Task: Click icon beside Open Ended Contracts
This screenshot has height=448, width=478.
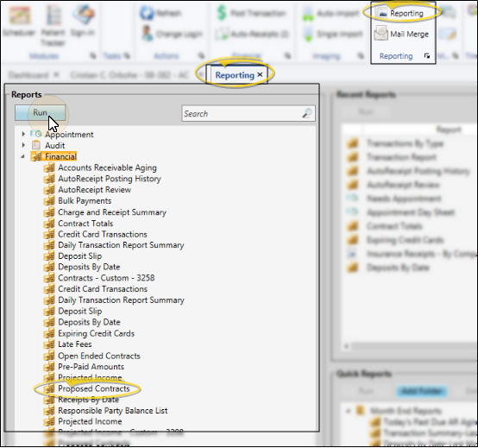Action: (x=49, y=356)
